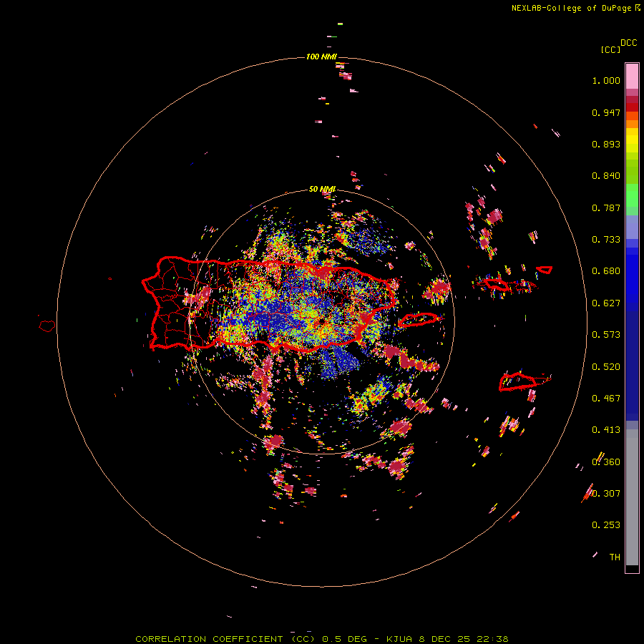Click the 0.680 scale value
Viewport: 644px width, 644px height.
point(606,271)
